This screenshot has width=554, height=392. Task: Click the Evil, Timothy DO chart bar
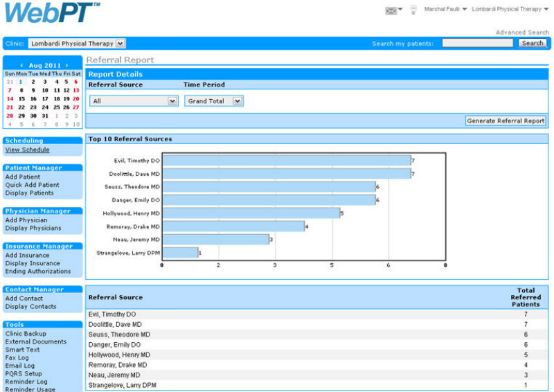(286, 161)
